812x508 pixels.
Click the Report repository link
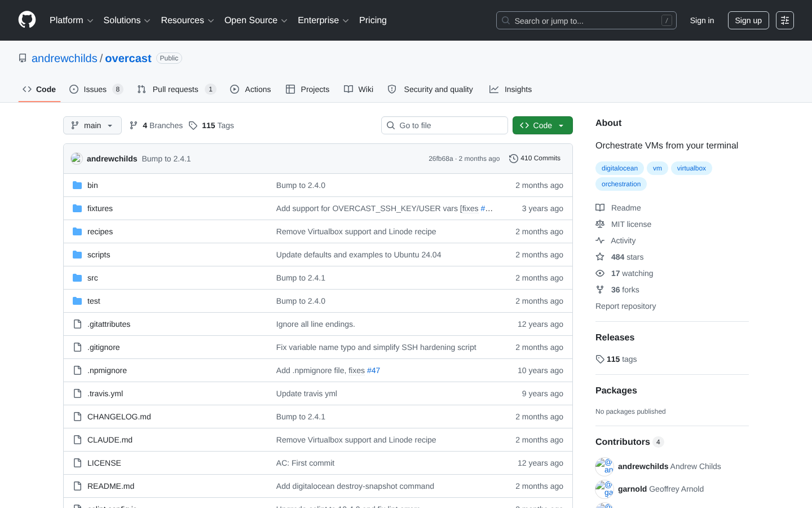tap(625, 306)
